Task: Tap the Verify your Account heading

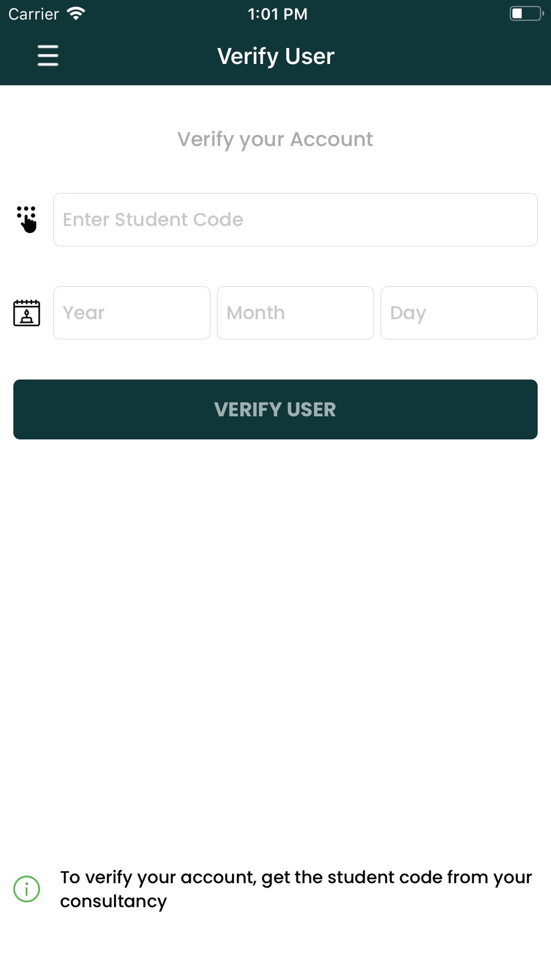Action: click(x=275, y=139)
